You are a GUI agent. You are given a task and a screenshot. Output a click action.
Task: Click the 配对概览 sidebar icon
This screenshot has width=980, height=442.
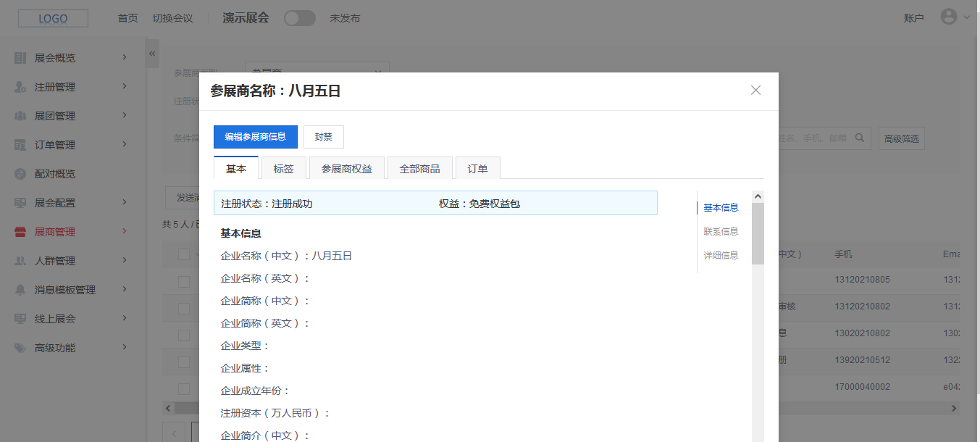[20, 174]
